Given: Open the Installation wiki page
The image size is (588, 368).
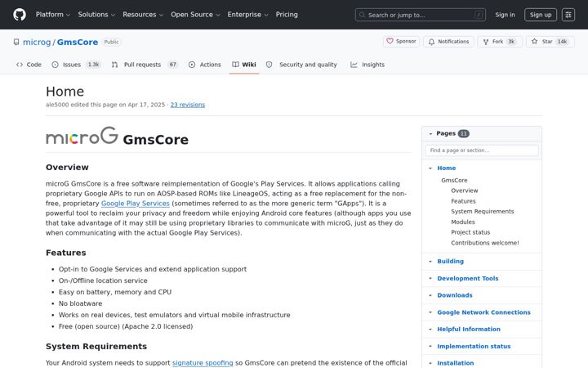Looking at the screenshot, I should [x=455, y=363].
